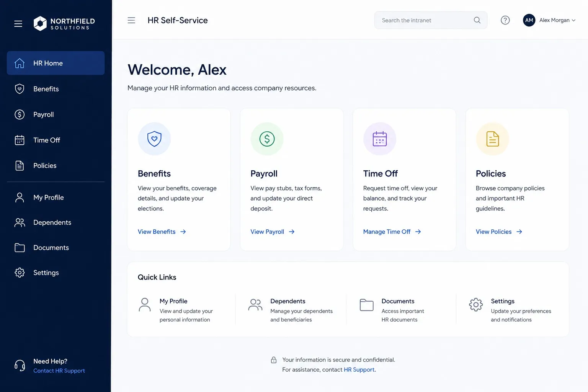The width and height of the screenshot is (588, 392).
Task: Expand the Alex Morgan account dropdown chevron
Action: (x=573, y=21)
